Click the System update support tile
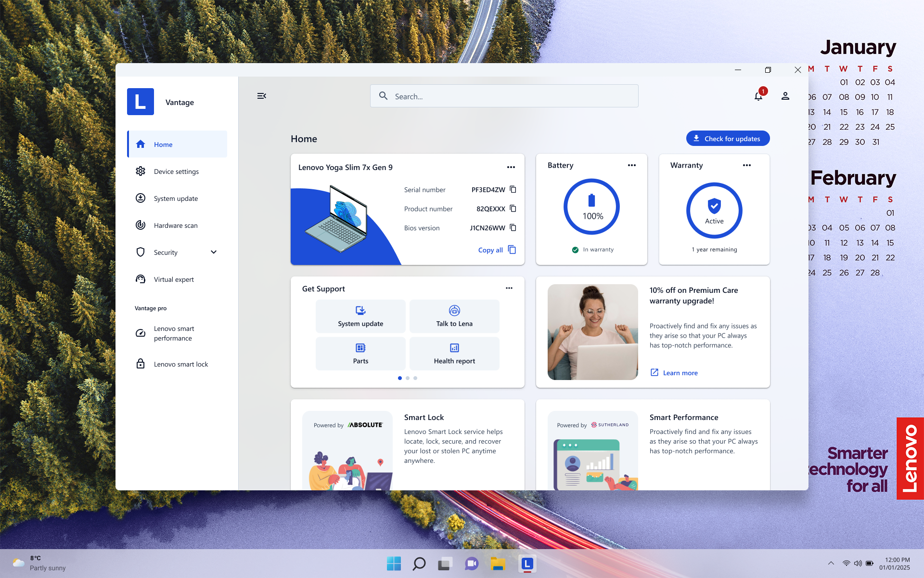The image size is (924, 578). 360,316
